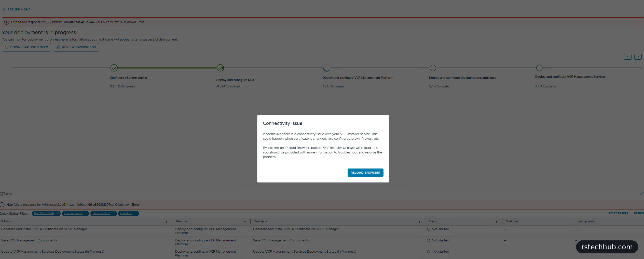Select Deploy and configure NSX milestone checkmark
Viewport: 644px width, 259px height.
pyautogui.click(x=220, y=68)
